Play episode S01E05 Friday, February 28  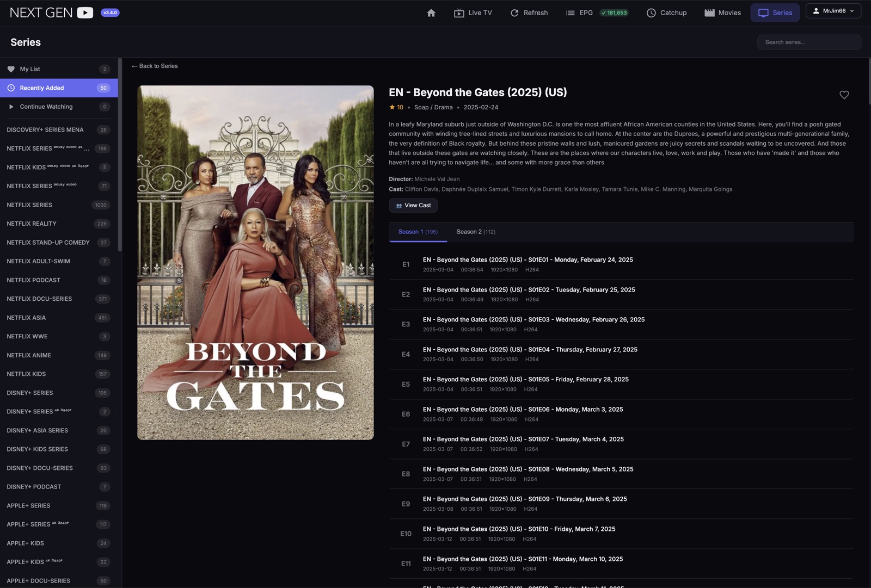click(621, 384)
